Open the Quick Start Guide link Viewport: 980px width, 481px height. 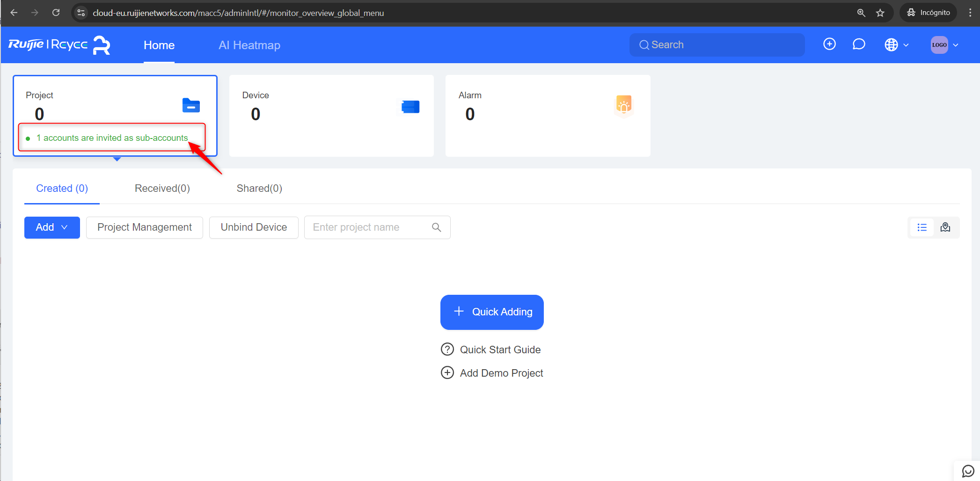click(490, 350)
